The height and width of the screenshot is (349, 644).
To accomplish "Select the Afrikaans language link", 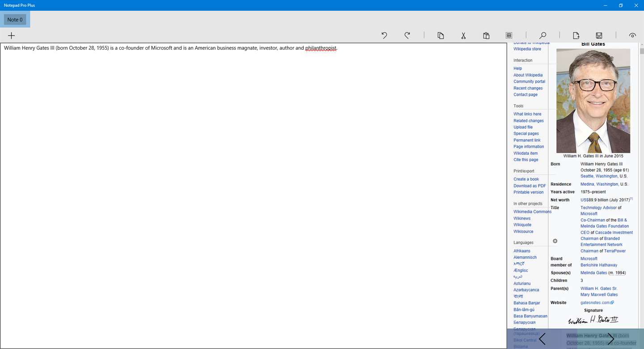I will click(522, 251).
